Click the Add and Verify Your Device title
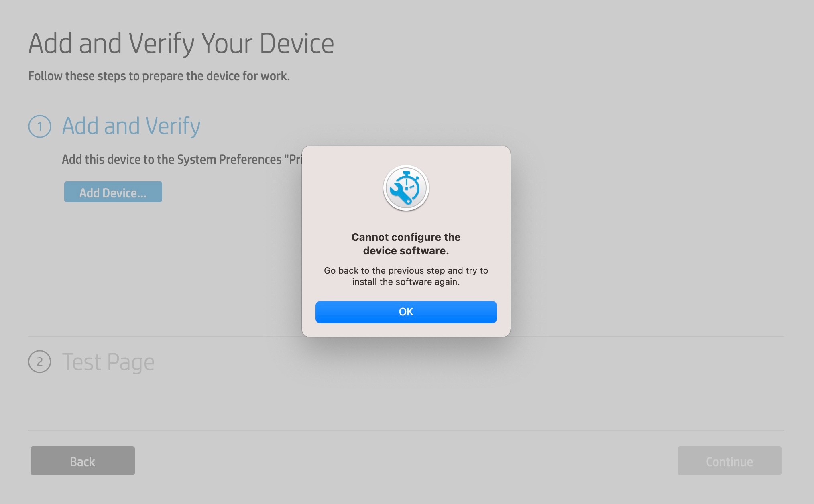This screenshot has width=814, height=504. tap(181, 43)
